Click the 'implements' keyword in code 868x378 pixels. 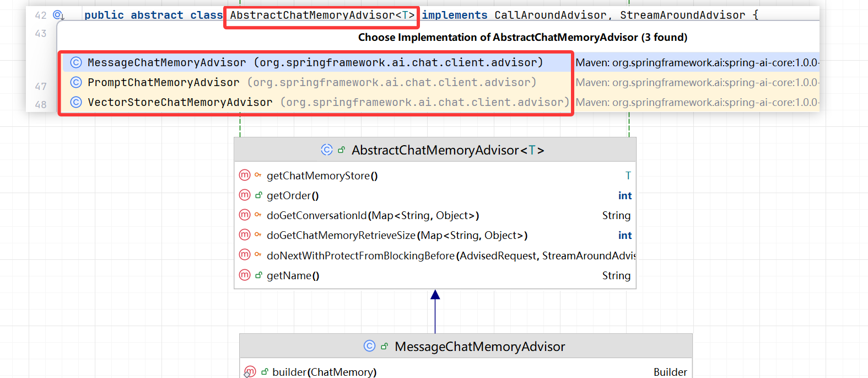coord(455,15)
